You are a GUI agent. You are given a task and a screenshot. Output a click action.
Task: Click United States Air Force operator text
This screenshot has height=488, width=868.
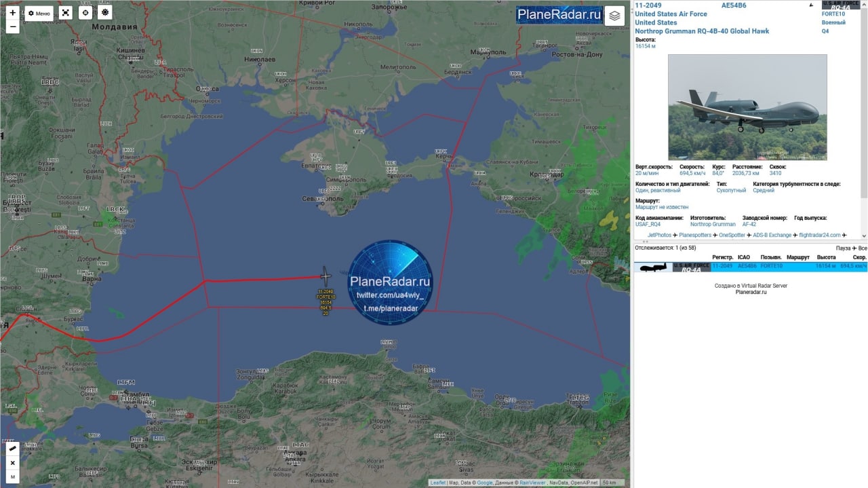click(x=671, y=14)
